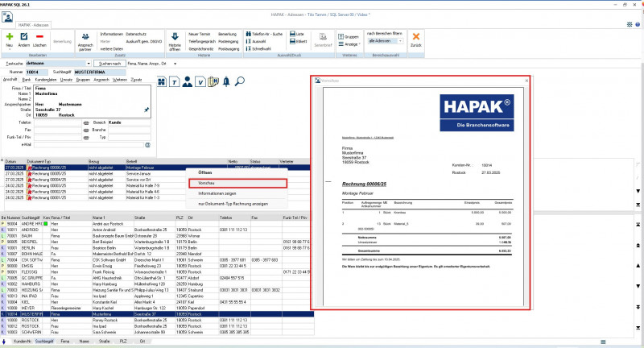Click the red Löschen minus icon
Viewport: 644px width, 348px height.
[39, 36]
